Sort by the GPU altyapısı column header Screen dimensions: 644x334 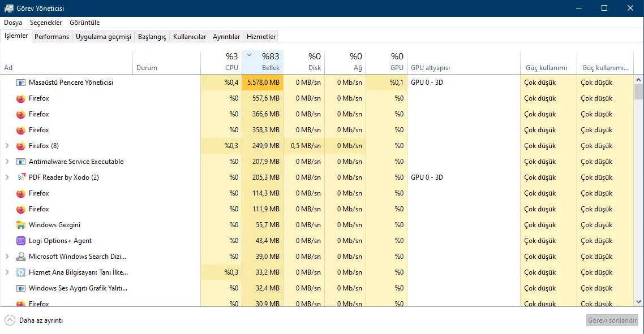[x=463, y=62]
